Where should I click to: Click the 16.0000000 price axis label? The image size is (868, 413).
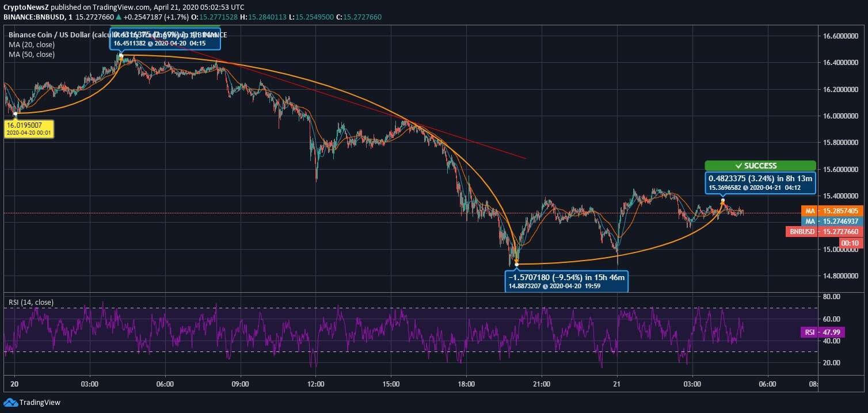842,116
